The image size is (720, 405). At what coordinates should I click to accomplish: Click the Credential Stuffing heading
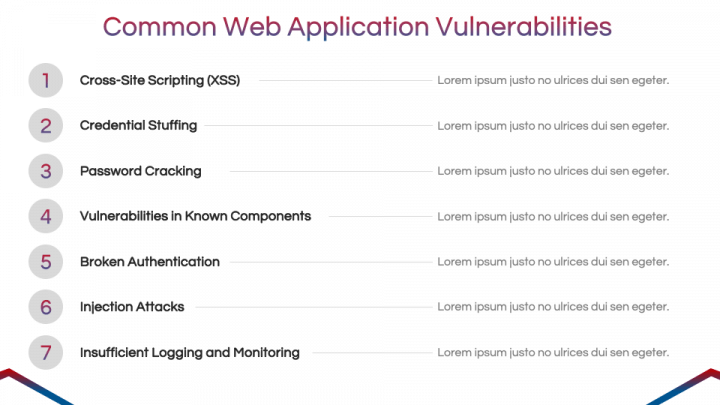138,125
